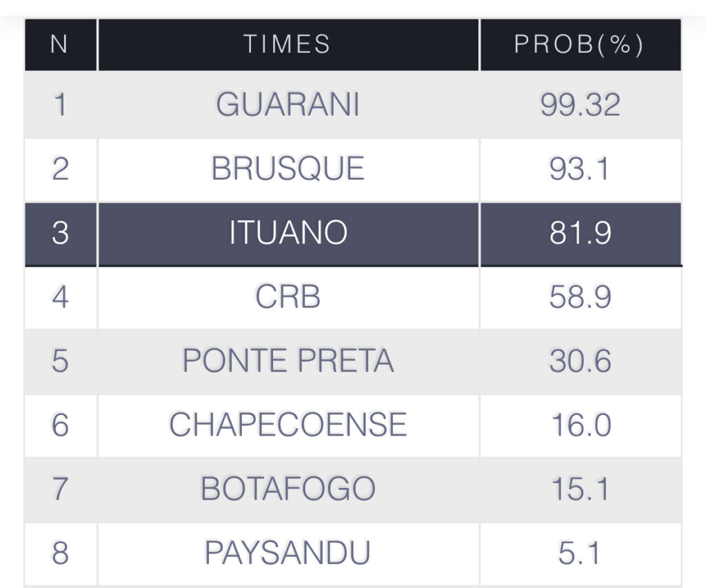Screen dimensions: 706x588
Task: Select rank number 1 cell
Action: (x=60, y=105)
